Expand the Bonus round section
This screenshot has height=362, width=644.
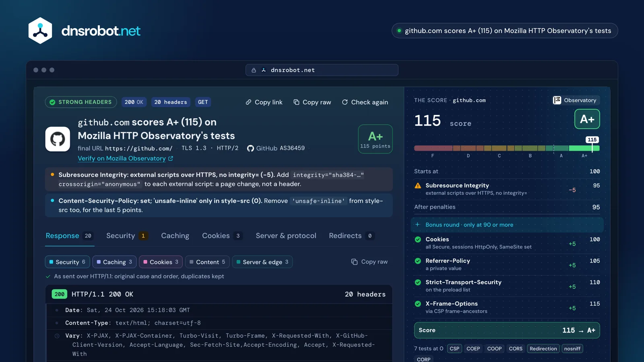(507, 225)
